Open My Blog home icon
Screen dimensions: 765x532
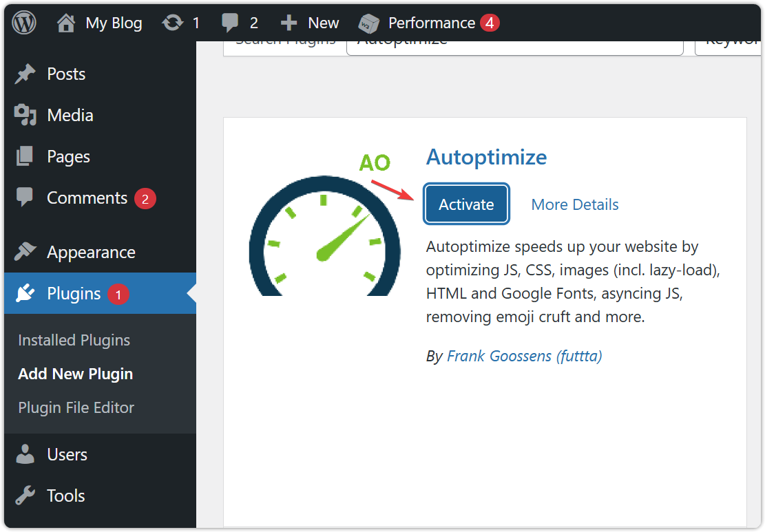66,23
